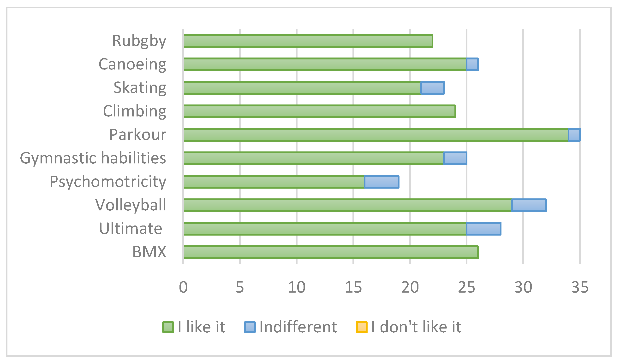This screenshot has height=364, width=620.
Task: Select the Parkour green bar
Action: point(376,135)
